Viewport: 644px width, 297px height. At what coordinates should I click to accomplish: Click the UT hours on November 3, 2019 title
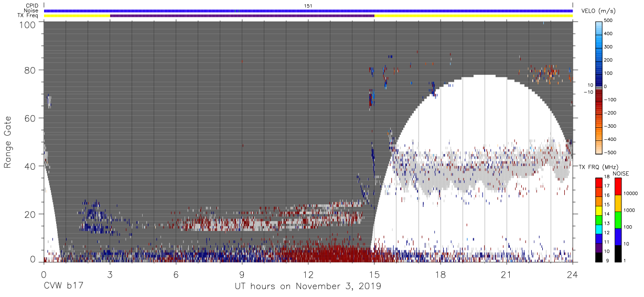coord(308,287)
